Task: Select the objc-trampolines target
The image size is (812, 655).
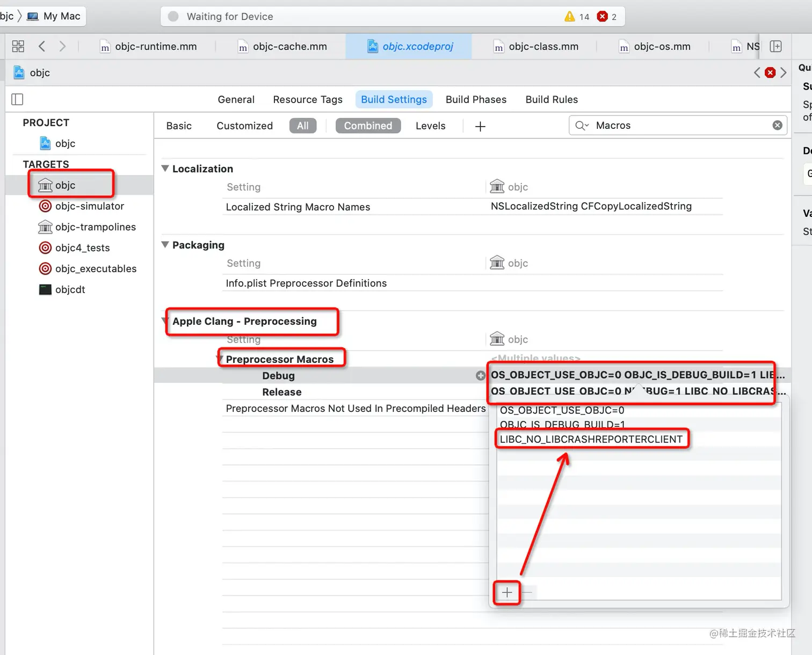Action: (x=87, y=227)
